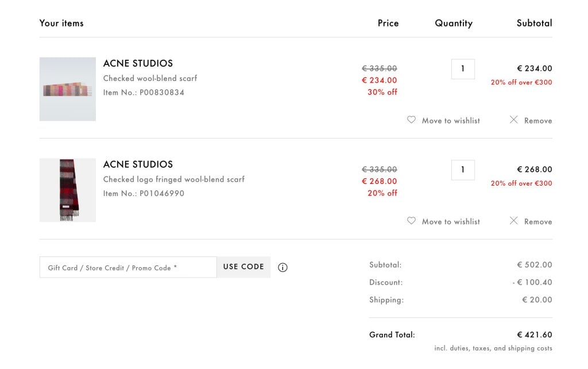Click the heart icon for the Checked wool-blend scarf
Viewport: 588px width, 369px height.
point(411,120)
